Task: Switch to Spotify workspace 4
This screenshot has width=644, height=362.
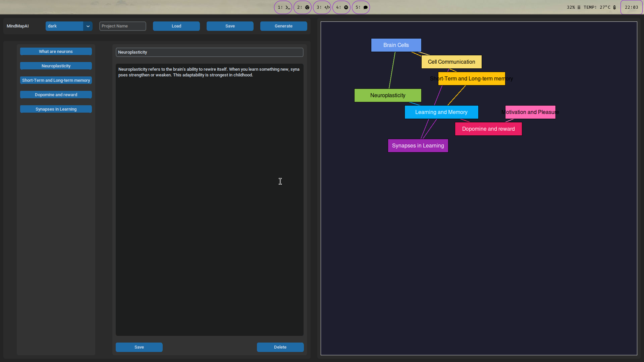Action: [x=341, y=7]
